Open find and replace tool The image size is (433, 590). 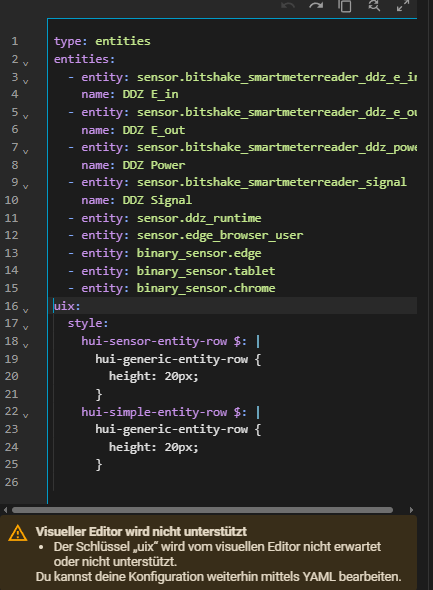374,6
